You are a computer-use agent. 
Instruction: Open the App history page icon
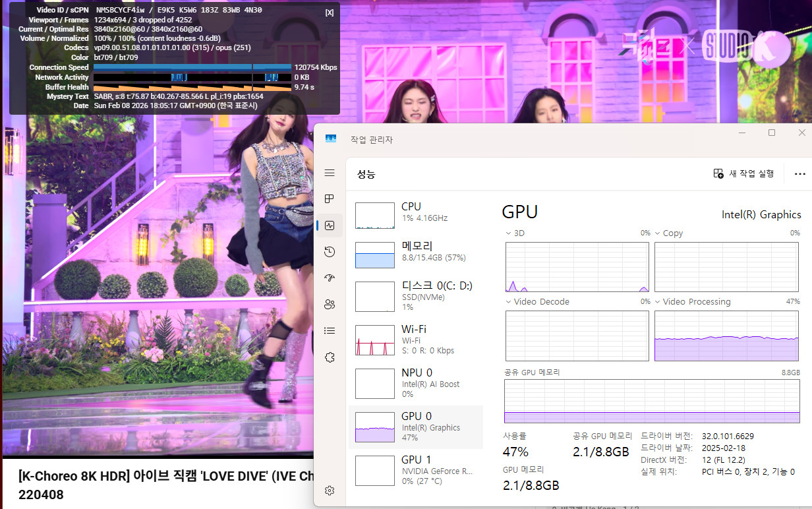(330, 251)
